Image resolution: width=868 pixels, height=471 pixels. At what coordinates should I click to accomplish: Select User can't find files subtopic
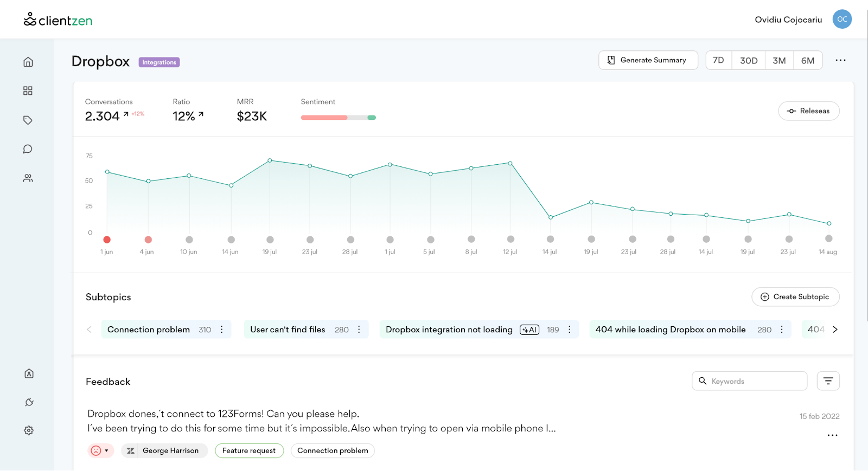[306, 330]
